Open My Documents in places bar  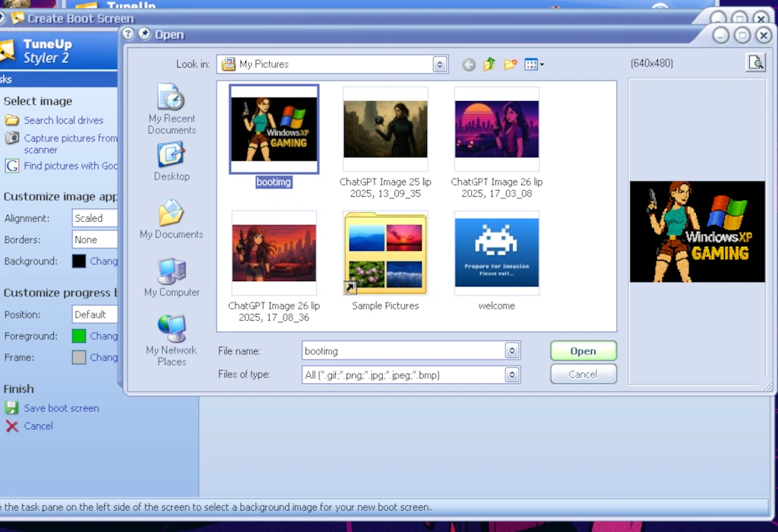pyautogui.click(x=171, y=219)
